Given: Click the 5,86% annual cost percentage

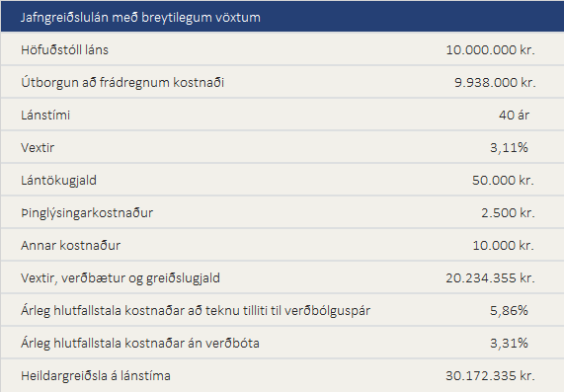Looking at the screenshot, I should (509, 310).
